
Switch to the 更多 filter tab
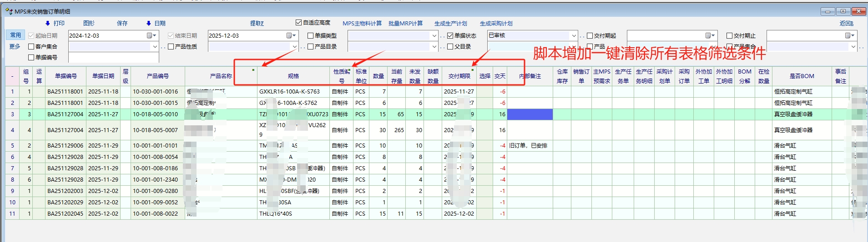tap(15, 46)
